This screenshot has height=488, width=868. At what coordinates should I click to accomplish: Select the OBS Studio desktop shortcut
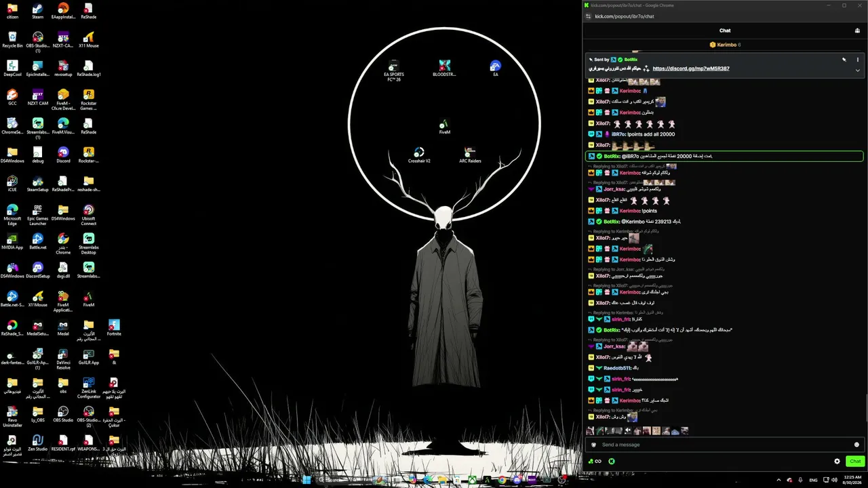(x=63, y=415)
